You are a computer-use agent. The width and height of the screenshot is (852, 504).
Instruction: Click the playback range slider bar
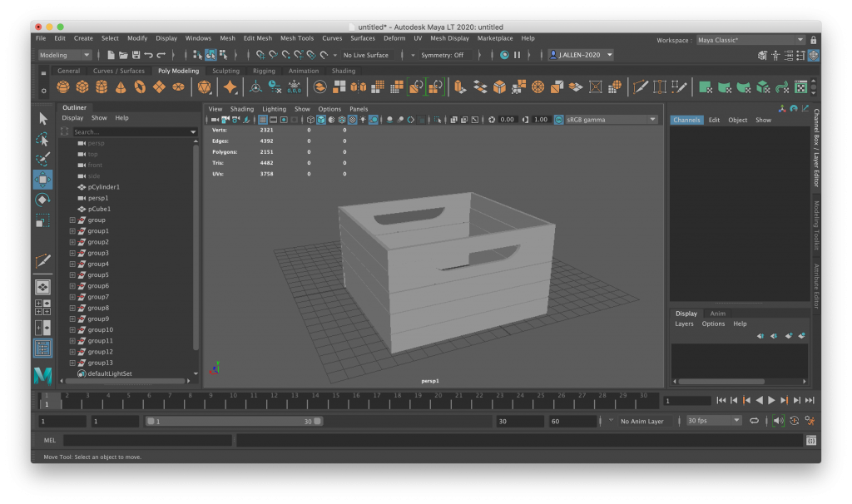click(233, 422)
